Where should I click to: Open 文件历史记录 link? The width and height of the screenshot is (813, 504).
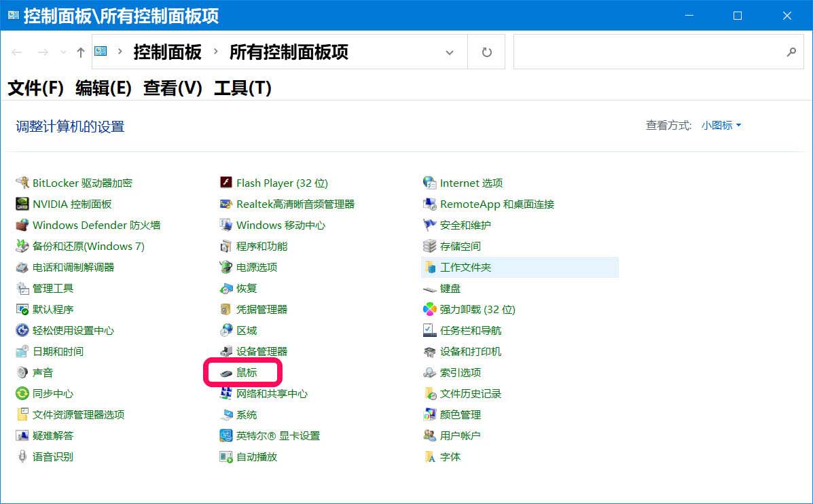pos(470,393)
